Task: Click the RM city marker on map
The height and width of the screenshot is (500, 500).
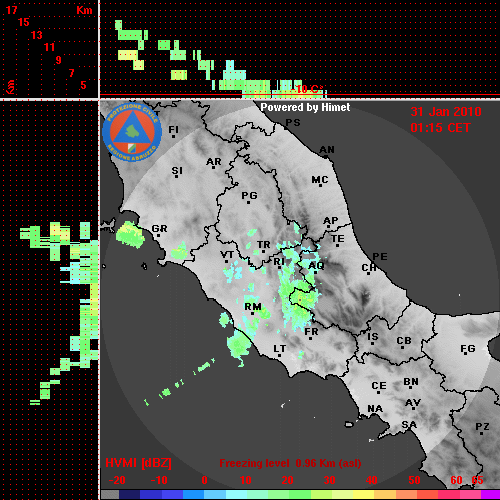Action: click(x=253, y=313)
